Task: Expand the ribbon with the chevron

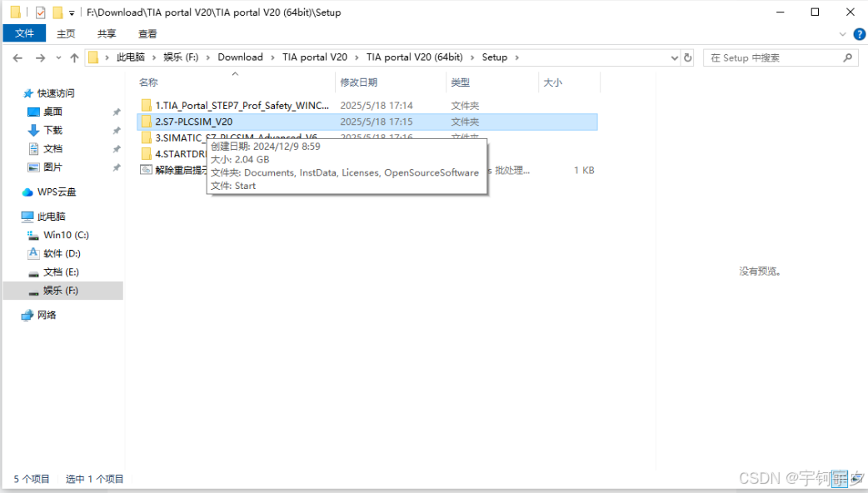Action: [x=842, y=34]
